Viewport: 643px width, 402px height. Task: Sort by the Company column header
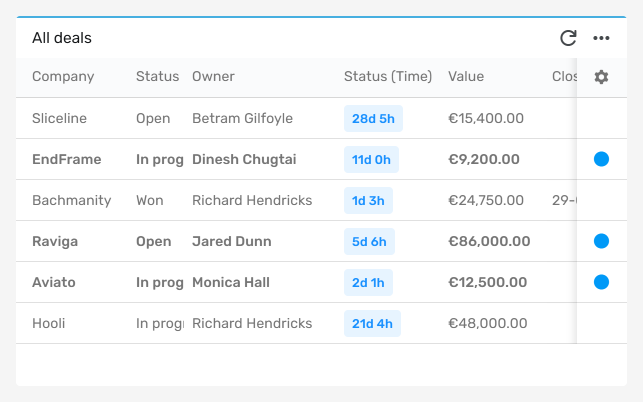click(x=63, y=77)
